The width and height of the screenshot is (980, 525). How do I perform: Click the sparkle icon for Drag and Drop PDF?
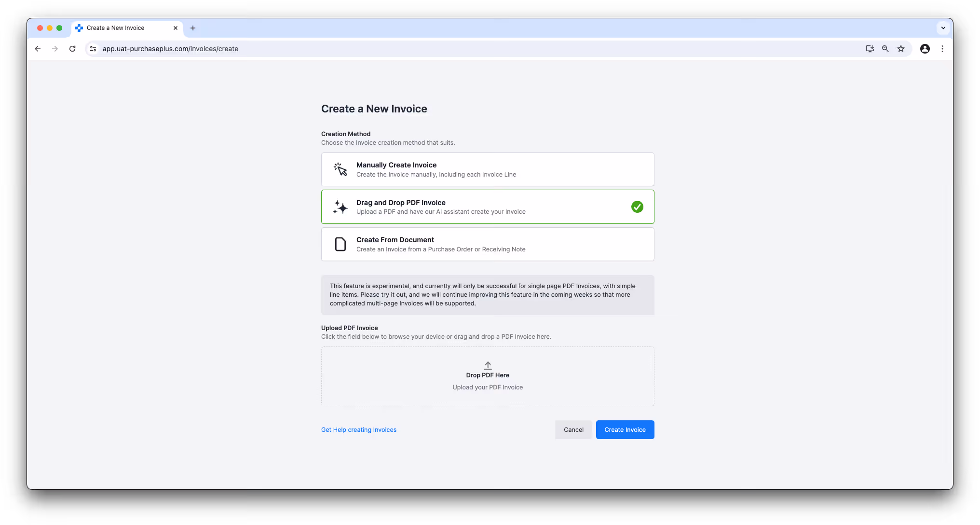[340, 207]
